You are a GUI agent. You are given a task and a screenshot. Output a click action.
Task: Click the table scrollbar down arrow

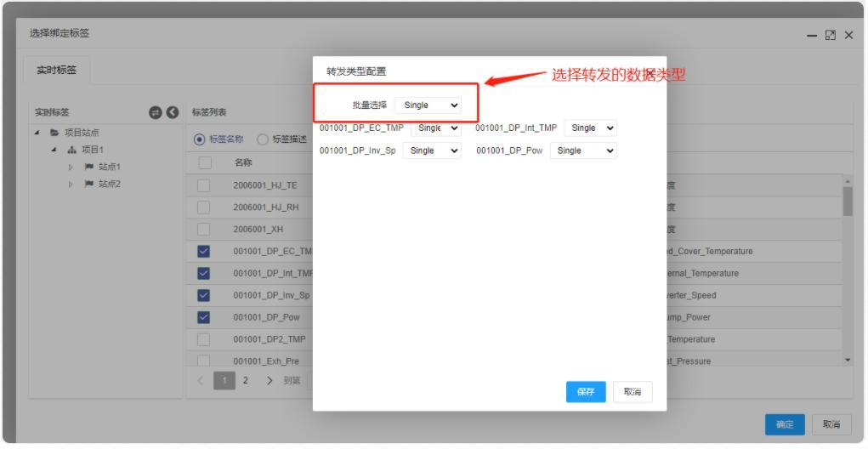848,361
